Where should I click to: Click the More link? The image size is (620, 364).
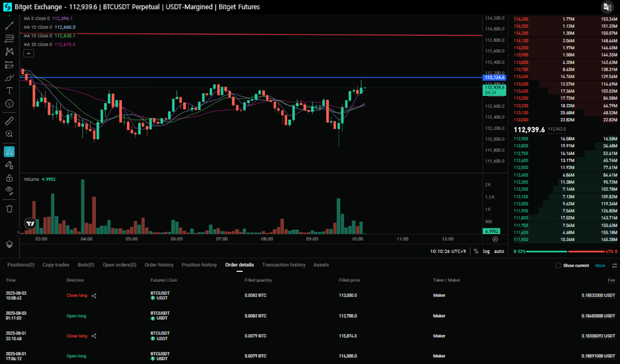pyautogui.click(x=600, y=266)
